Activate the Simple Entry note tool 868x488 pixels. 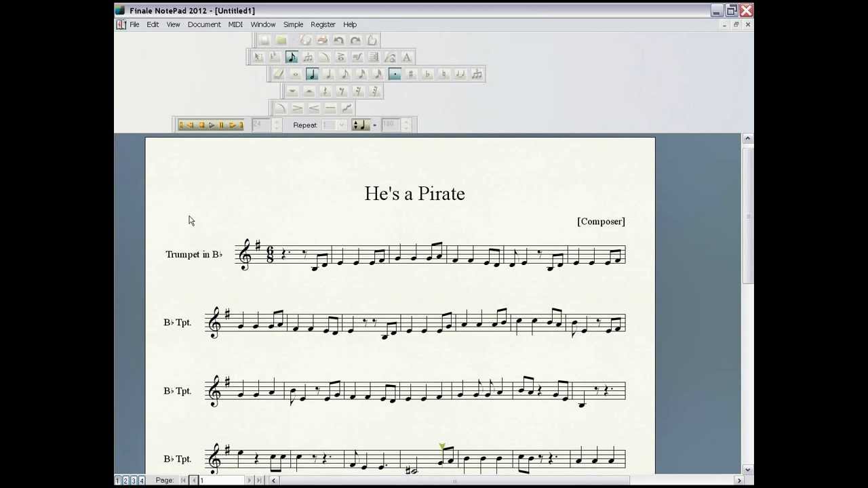pyautogui.click(x=292, y=57)
